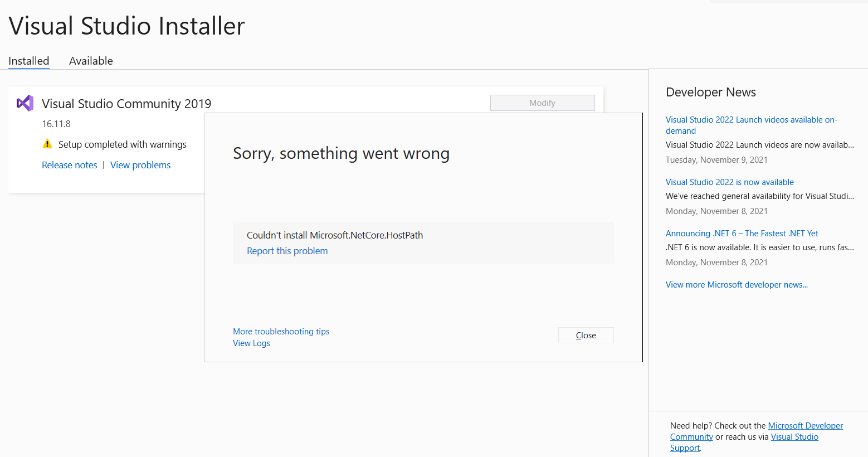Click the Visual Studio Installer title
Viewport: 868px width, 457px height.
(127, 26)
